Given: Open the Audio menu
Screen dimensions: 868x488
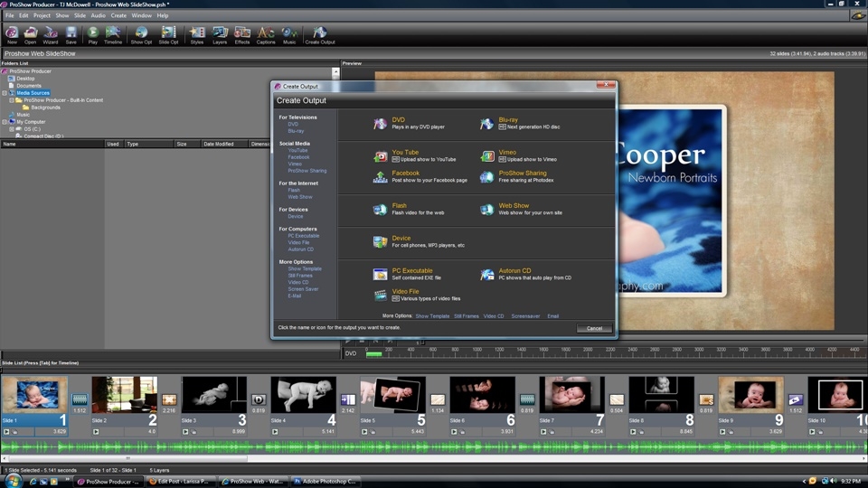Looking at the screenshot, I should click(98, 15).
